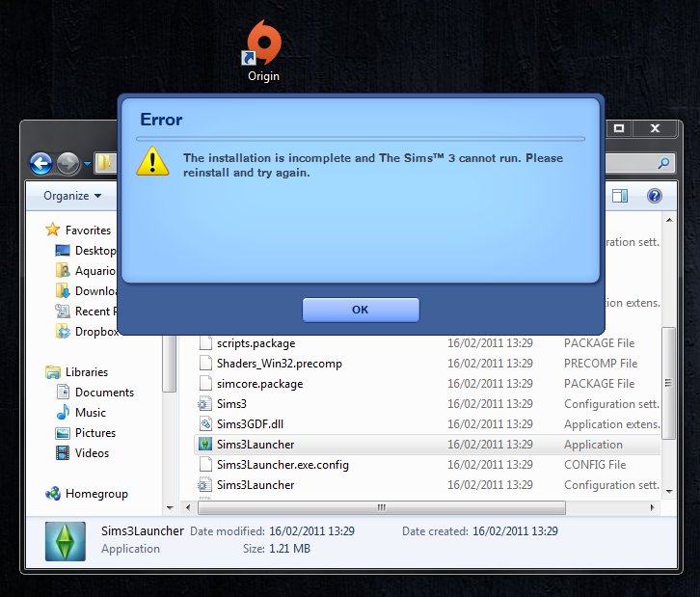Select the Sims3GDF.dll file
Screen dimensions: 700x597
coord(250,424)
